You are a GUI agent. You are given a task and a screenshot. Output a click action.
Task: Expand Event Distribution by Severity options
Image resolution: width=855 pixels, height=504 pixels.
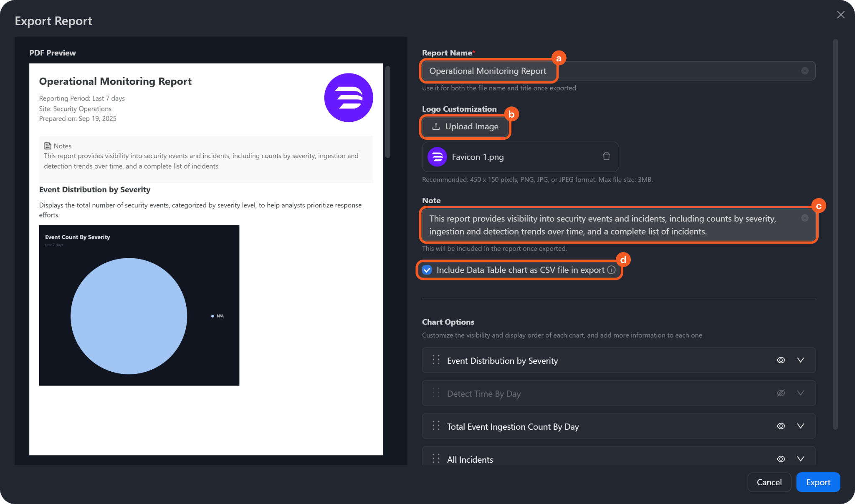click(800, 360)
